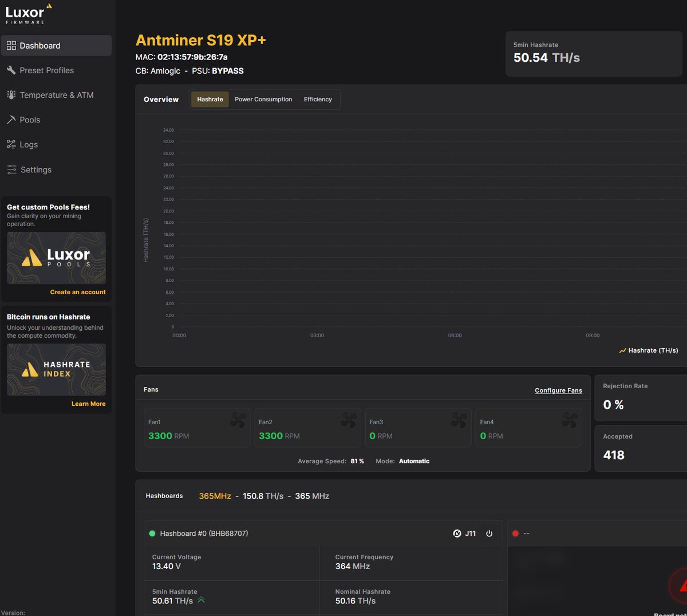The image size is (687, 616).
Task: Click the fan Mode Automatic value
Action: click(414, 461)
